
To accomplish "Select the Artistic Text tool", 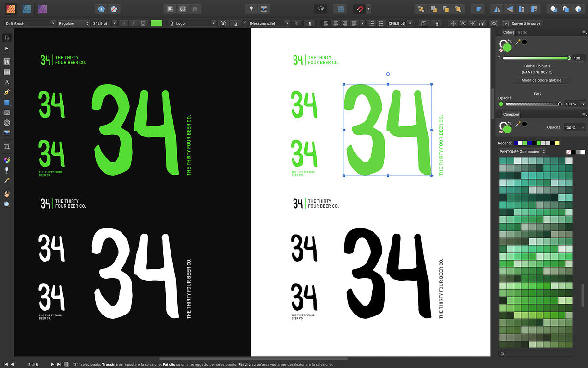I will click(7, 82).
